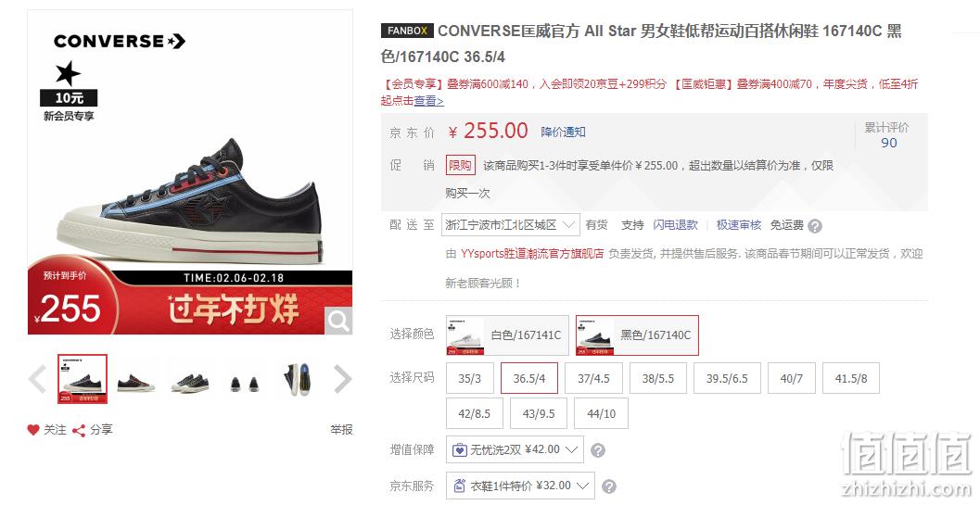This screenshot has height=505, width=980.
Task: Click help icon next to 免运费
Action: (814, 226)
